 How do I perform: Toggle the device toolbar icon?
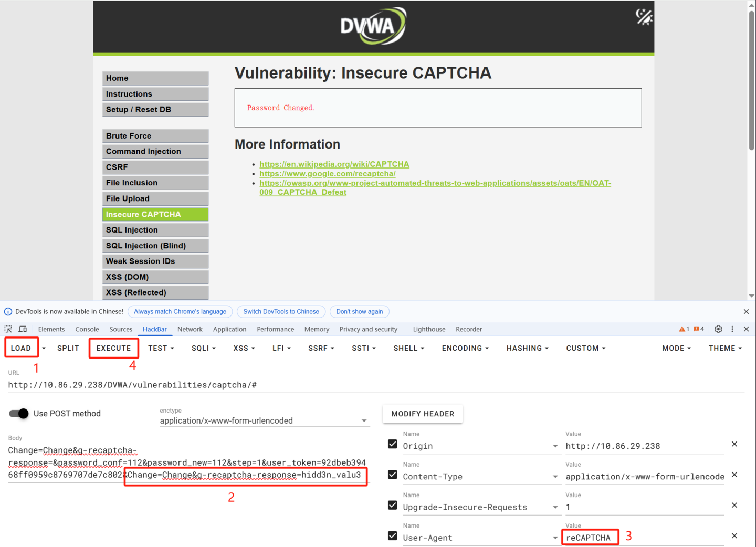23,329
